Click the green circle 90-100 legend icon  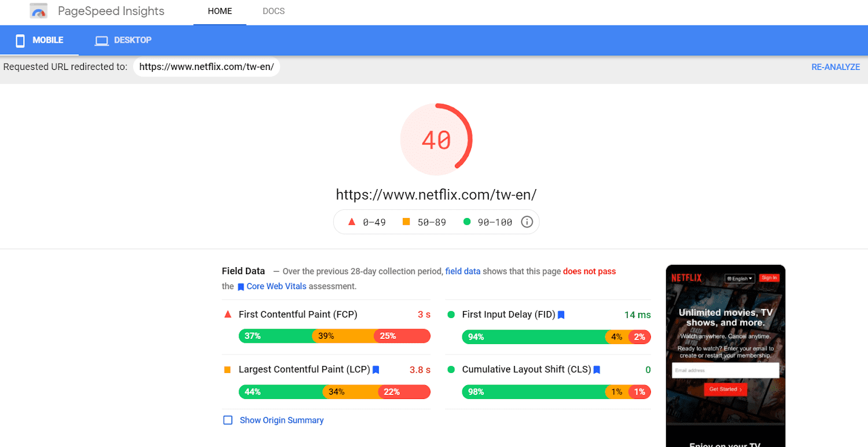pos(467,221)
